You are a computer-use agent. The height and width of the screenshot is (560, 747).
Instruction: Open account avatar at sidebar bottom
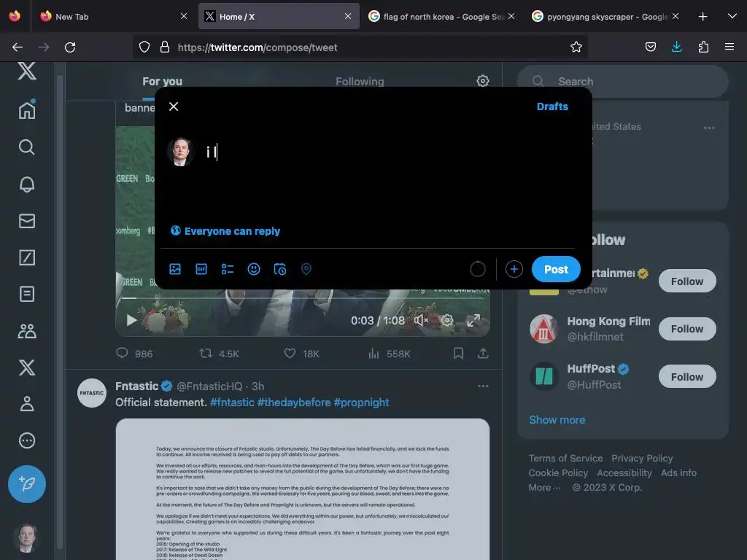[27, 537]
